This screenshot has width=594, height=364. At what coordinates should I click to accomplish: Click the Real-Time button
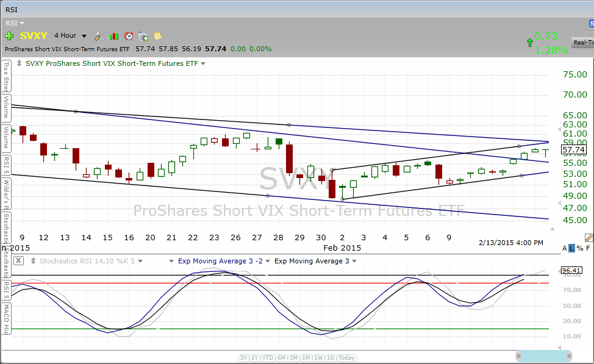(x=582, y=43)
